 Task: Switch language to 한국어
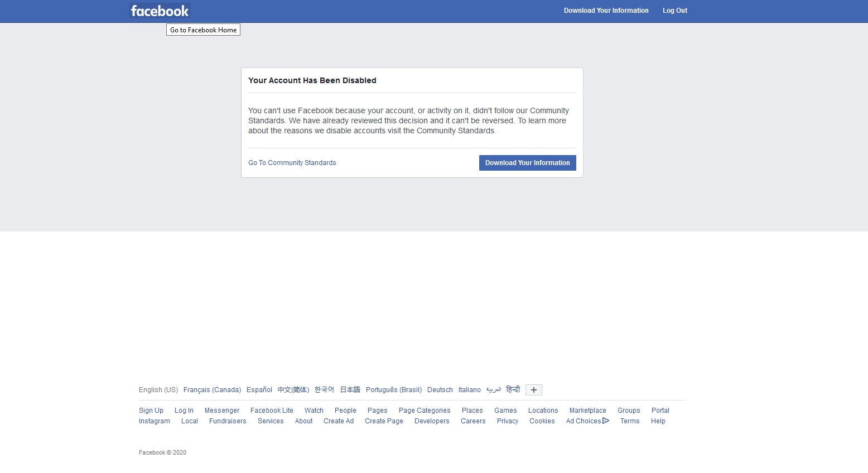click(x=324, y=390)
